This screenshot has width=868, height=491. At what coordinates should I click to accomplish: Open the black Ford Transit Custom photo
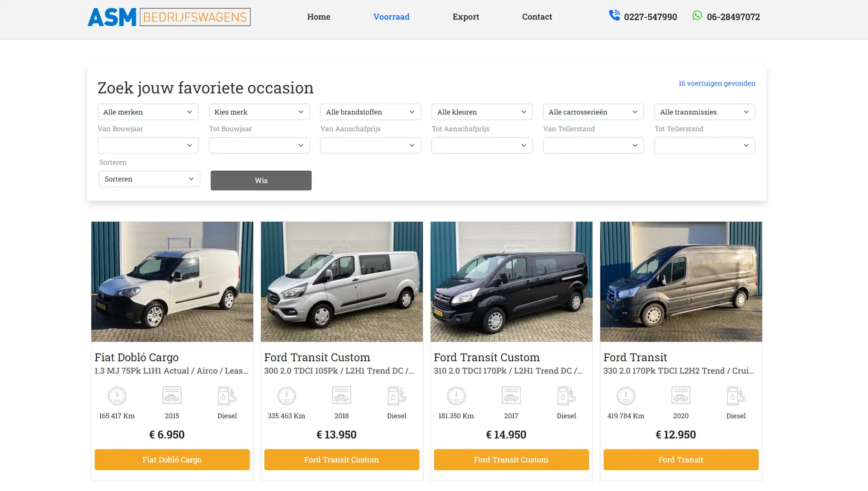511,281
